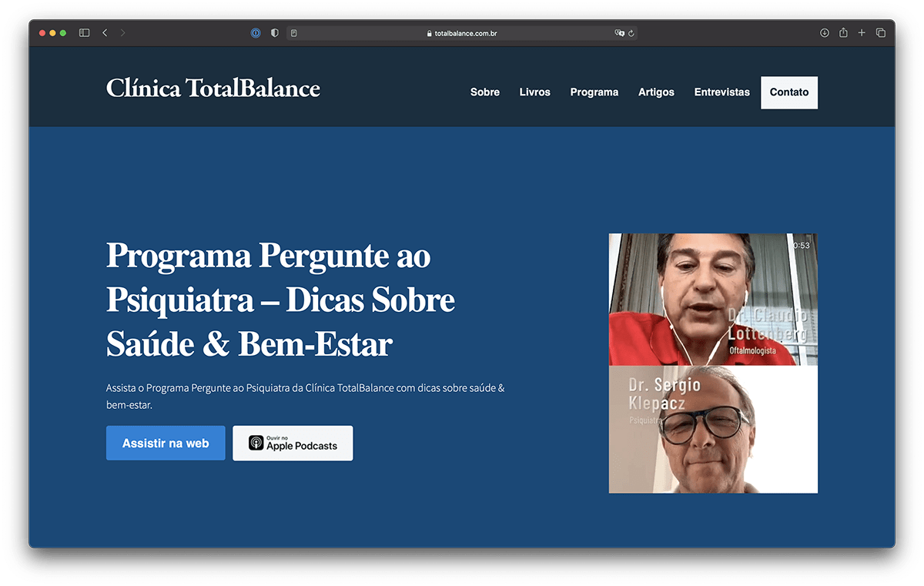Open the Share menu icon
This screenshot has height=586, width=924.
tap(843, 33)
